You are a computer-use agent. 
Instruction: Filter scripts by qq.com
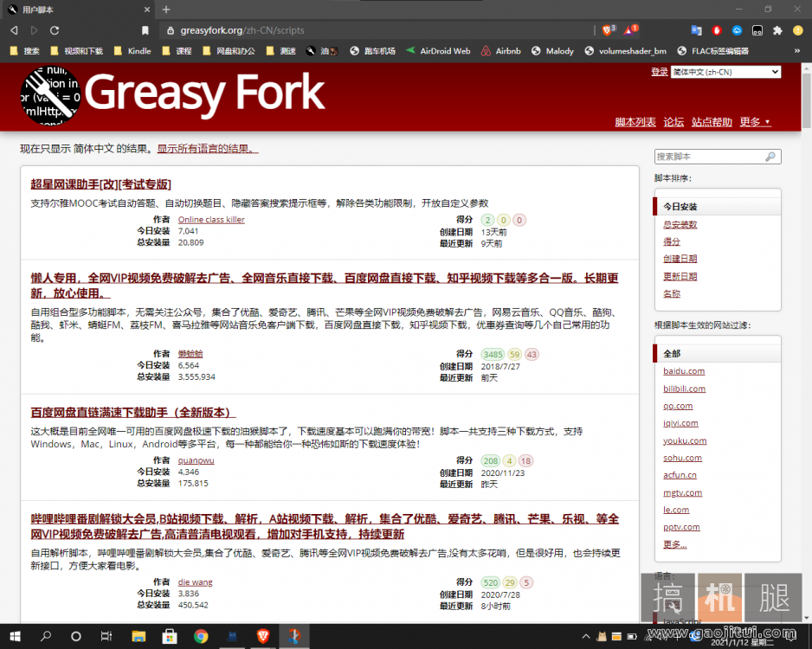pyautogui.click(x=678, y=406)
